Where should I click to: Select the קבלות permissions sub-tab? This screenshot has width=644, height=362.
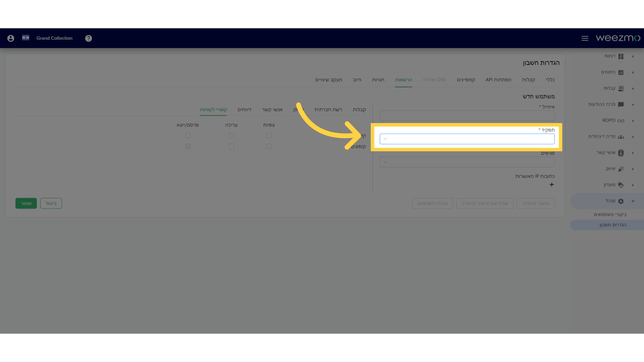(x=359, y=110)
